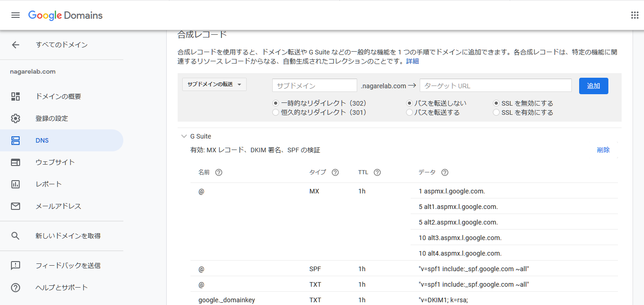
Task: Click nagarelab.com domain name in sidebar
Action: tap(33, 72)
